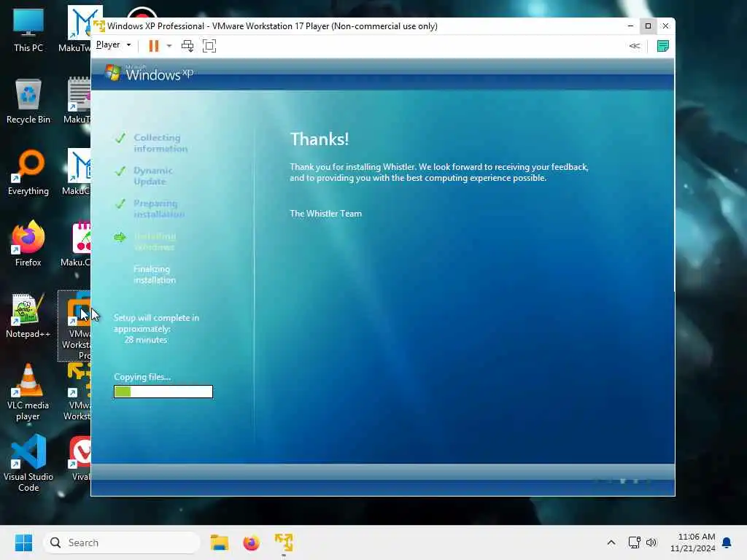Open File Explorer from taskbar

tap(220, 542)
